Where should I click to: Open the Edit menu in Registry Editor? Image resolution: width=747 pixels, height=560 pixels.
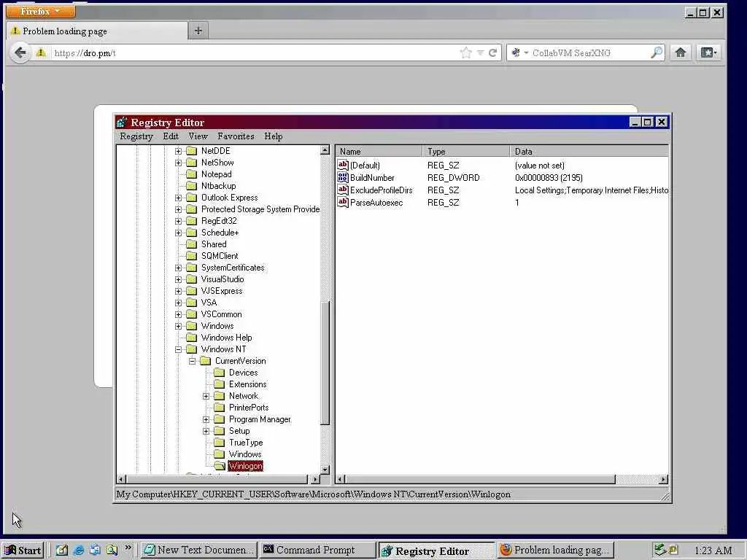pos(171,136)
